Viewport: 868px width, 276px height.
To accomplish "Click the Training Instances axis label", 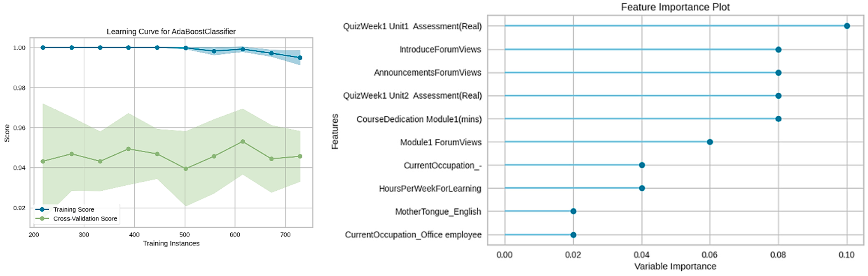I will pos(171,243).
